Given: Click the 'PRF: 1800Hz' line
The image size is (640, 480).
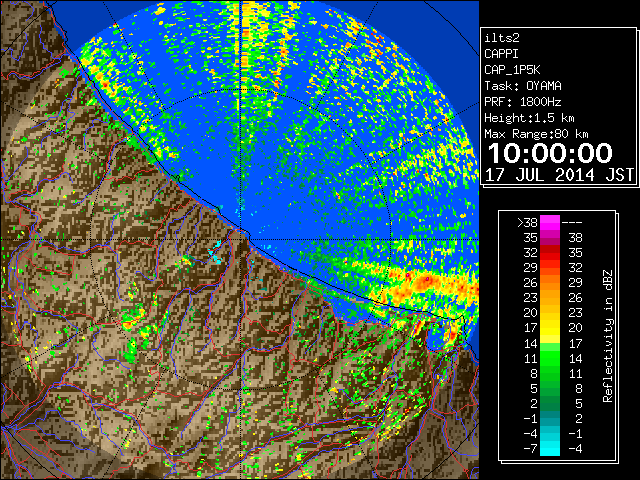Looking at the screenshot, I should click(x=523, y=102).
